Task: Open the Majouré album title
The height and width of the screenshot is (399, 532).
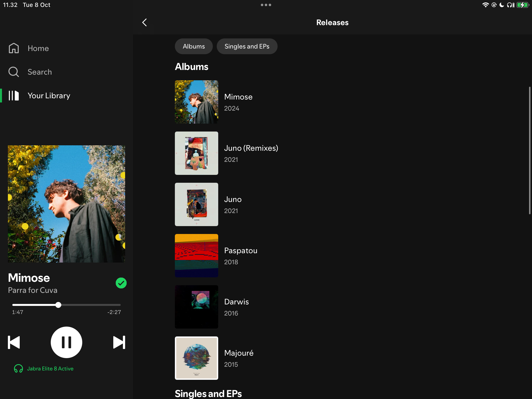Action: [x=239, y=353]
